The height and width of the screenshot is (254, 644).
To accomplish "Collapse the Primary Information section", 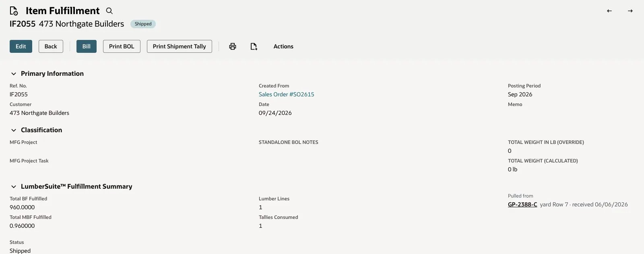I will tap(14, 74).
